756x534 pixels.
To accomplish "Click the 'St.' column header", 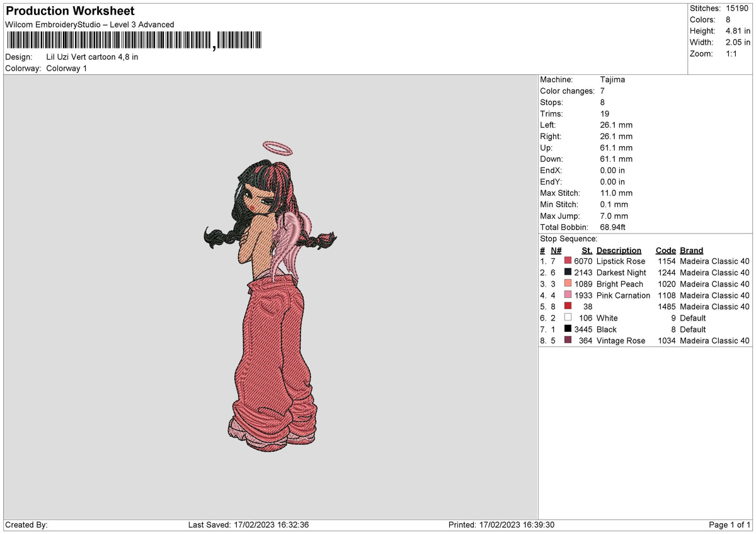I will (x=587, y=250).
